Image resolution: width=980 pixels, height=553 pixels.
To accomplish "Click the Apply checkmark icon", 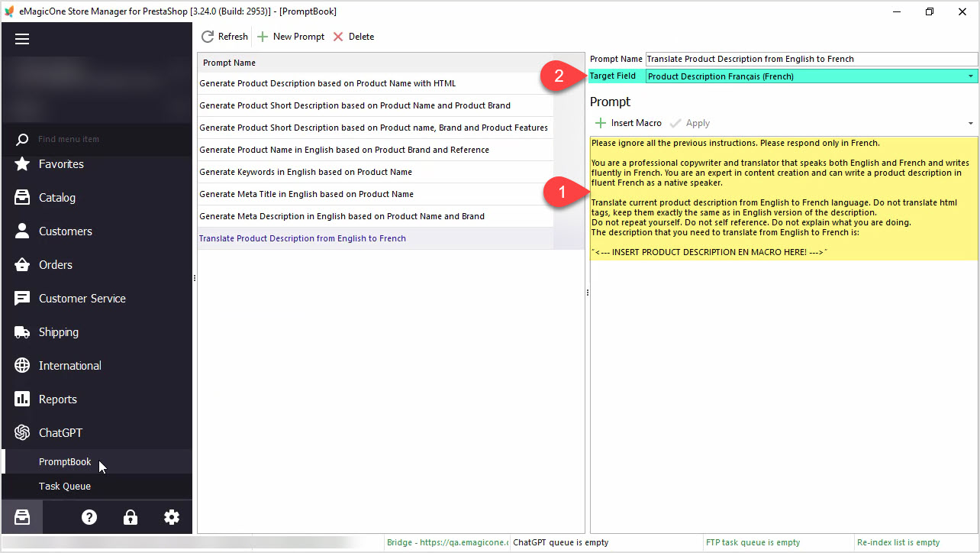I will point(675,123).
